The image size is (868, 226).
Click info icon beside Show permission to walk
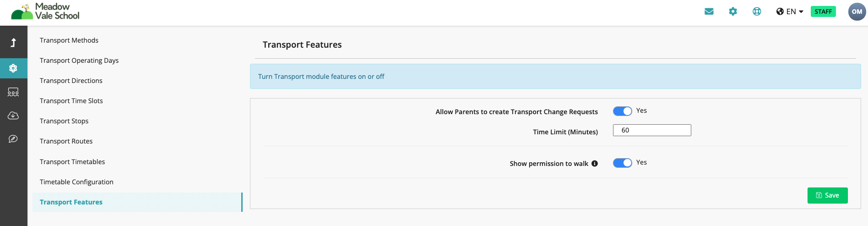click(595, 164)
